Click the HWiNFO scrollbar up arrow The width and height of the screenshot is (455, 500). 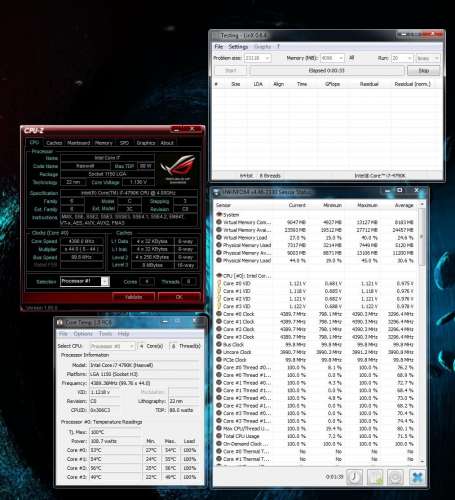[x=422, y=204]
